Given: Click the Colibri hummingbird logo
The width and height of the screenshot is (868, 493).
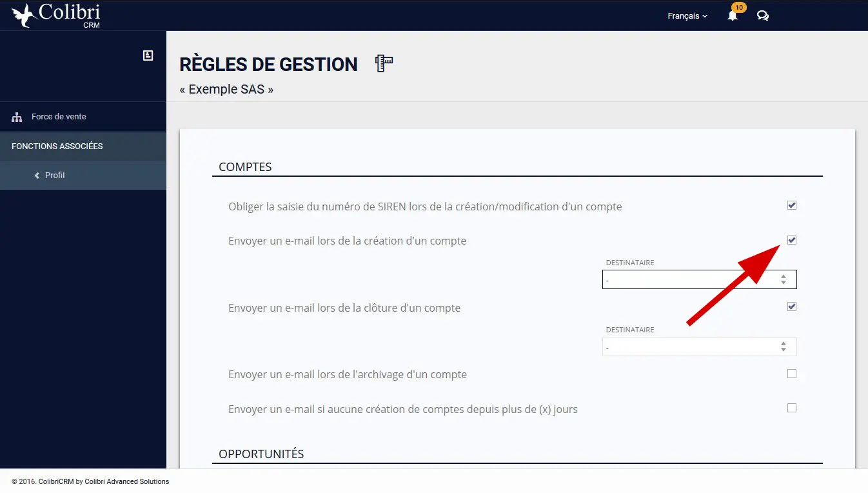Looking at the screenshot, I should click(x=25, y=15).
